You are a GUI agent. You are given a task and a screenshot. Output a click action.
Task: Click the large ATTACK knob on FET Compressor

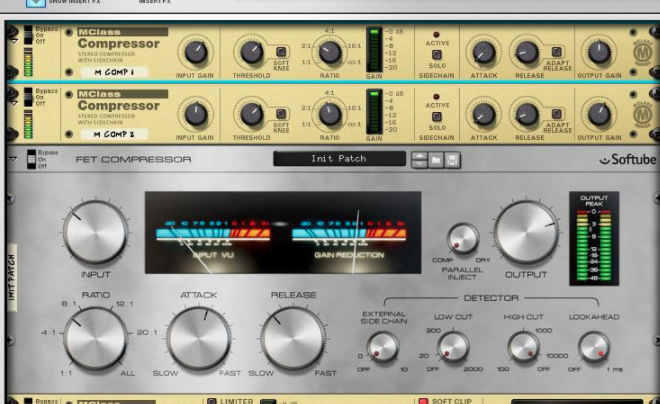click(198, 338)
